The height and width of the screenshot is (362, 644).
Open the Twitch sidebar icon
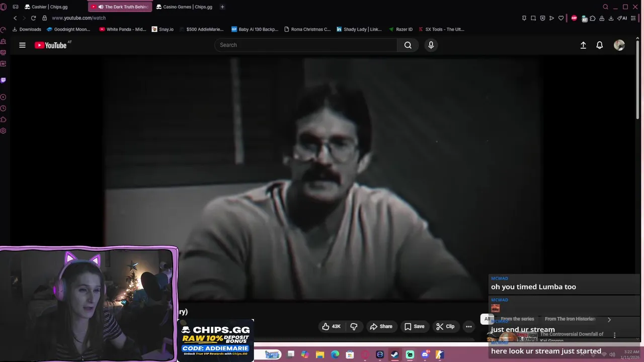point(4,80)
